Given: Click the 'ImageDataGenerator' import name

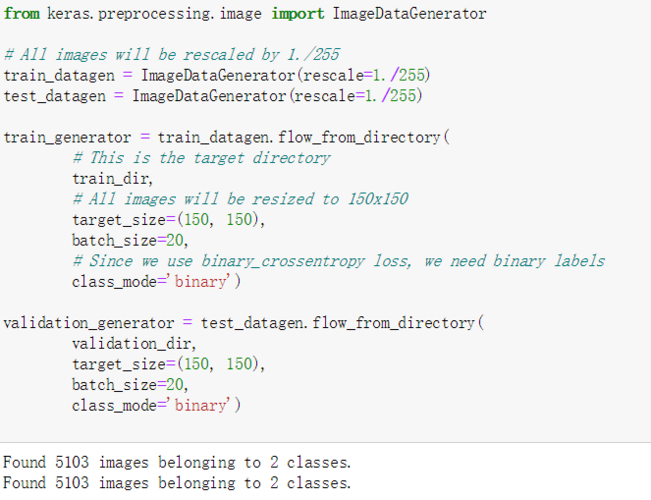Looking at the screenshot, I should click(x=409, y=14).
